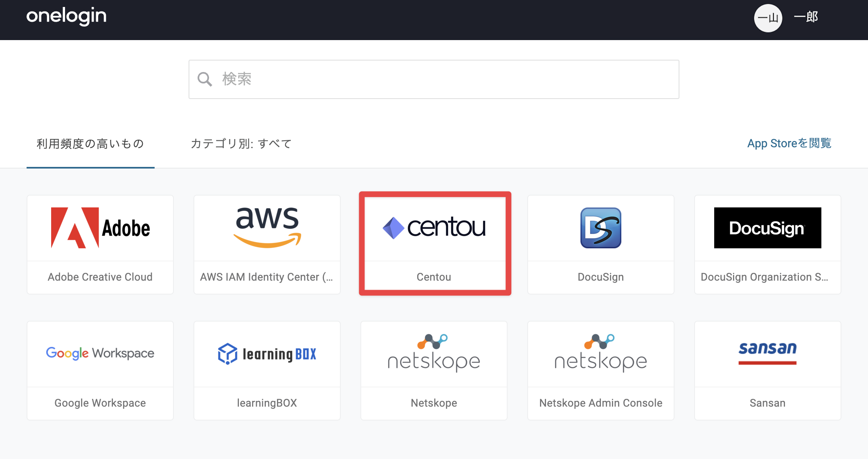868x459 pixels.
Task: Click the DocuSign Organization S... label
Action: pos(765,277)
